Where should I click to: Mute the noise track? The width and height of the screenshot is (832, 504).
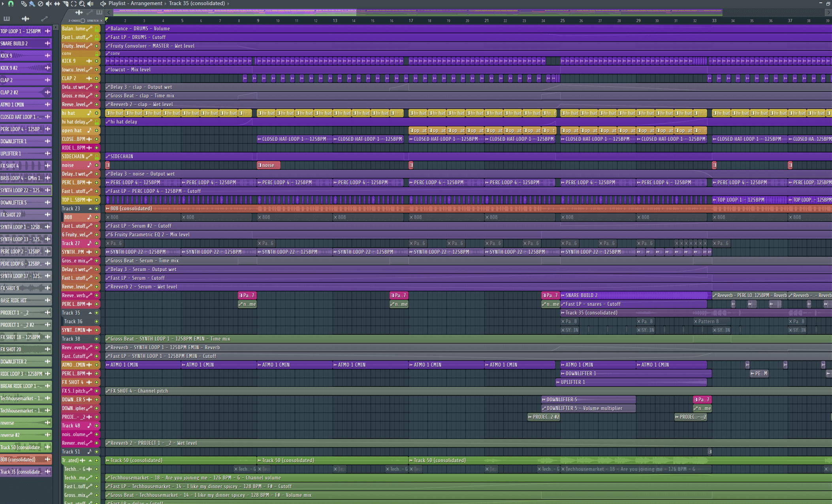96,165
